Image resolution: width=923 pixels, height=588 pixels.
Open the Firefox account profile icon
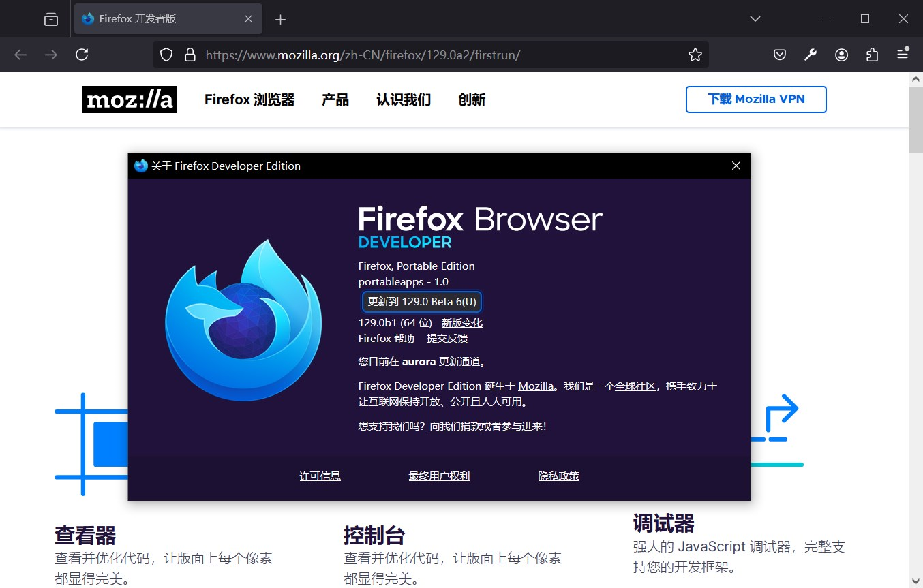point(841,55)
